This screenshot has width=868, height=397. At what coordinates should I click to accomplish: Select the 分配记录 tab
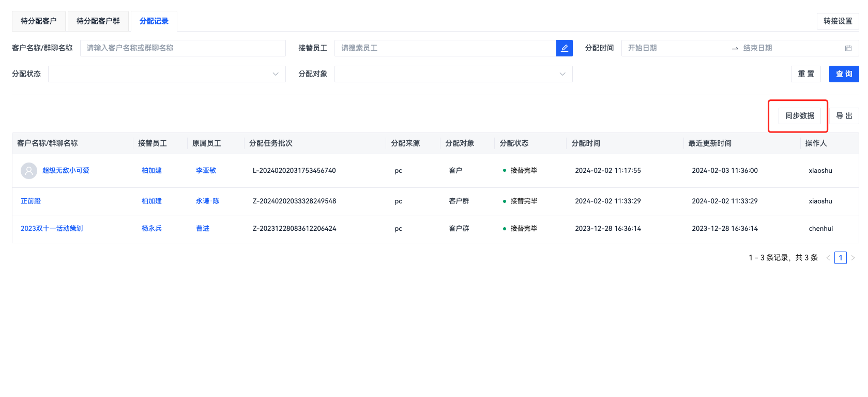154,21
